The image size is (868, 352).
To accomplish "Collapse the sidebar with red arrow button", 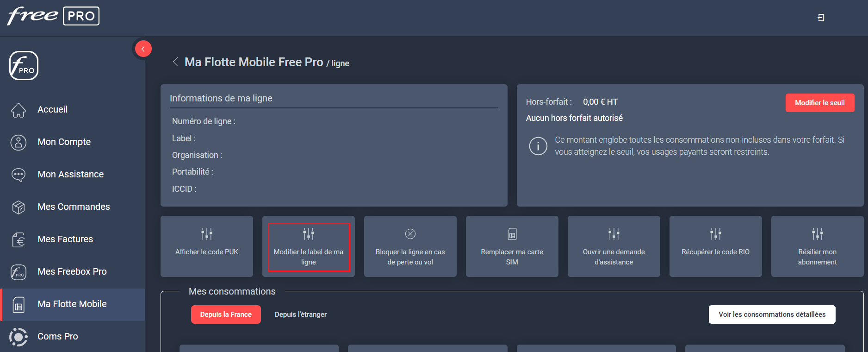I will pyautogui.click(x=143, y=49).
